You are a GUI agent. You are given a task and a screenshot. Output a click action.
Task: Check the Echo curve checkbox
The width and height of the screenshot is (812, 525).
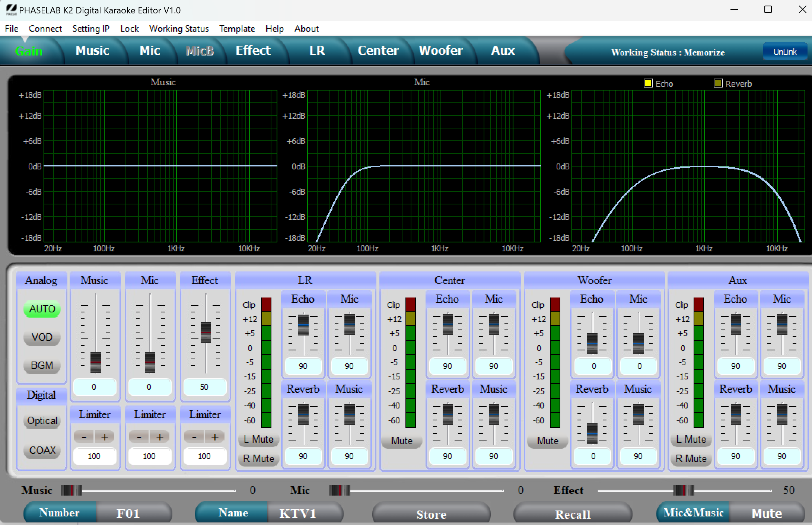click(x=648, y=83)
